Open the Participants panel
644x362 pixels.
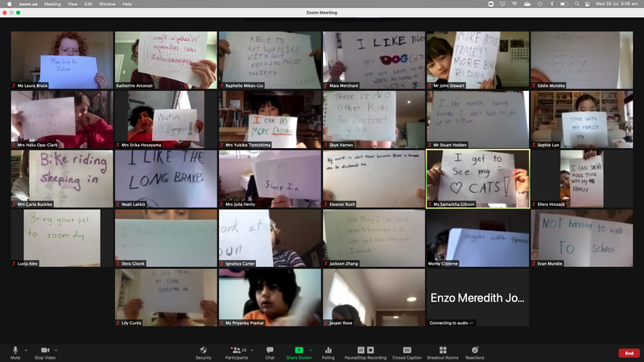(237, 350)
